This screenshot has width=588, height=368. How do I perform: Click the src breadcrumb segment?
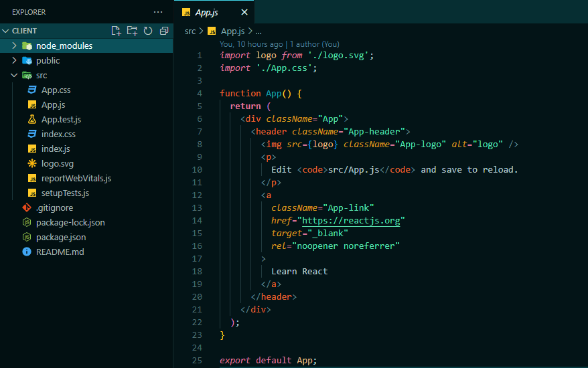[190, 31]
